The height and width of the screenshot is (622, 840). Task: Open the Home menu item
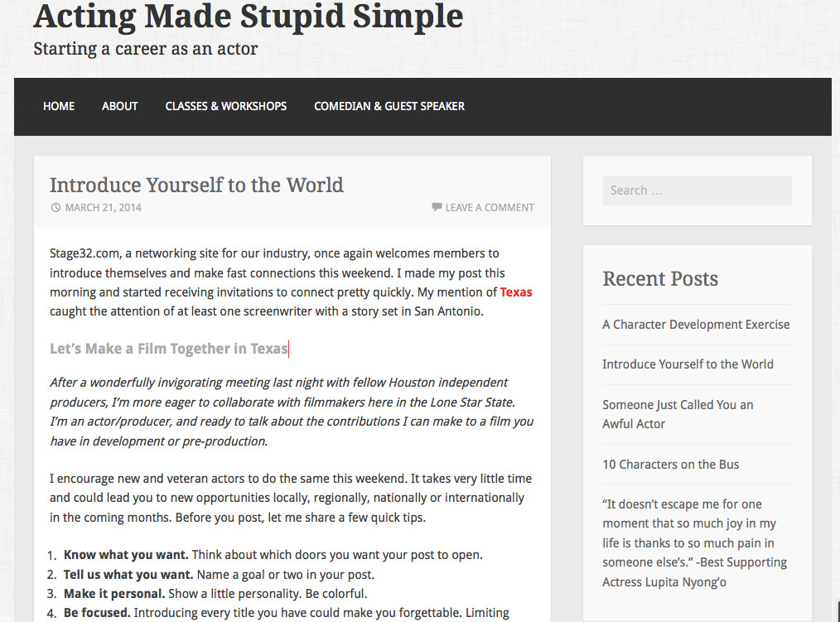point(59,106)
